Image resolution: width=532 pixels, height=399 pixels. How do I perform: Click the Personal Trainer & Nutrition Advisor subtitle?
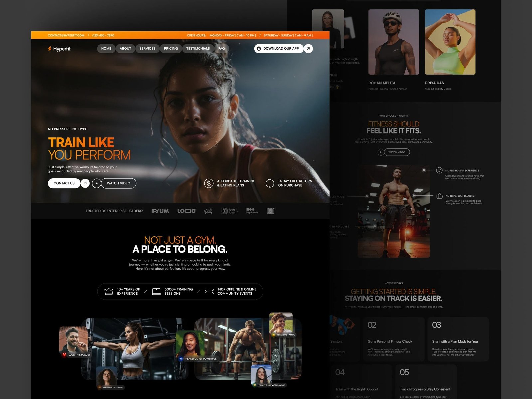point(388,89)
